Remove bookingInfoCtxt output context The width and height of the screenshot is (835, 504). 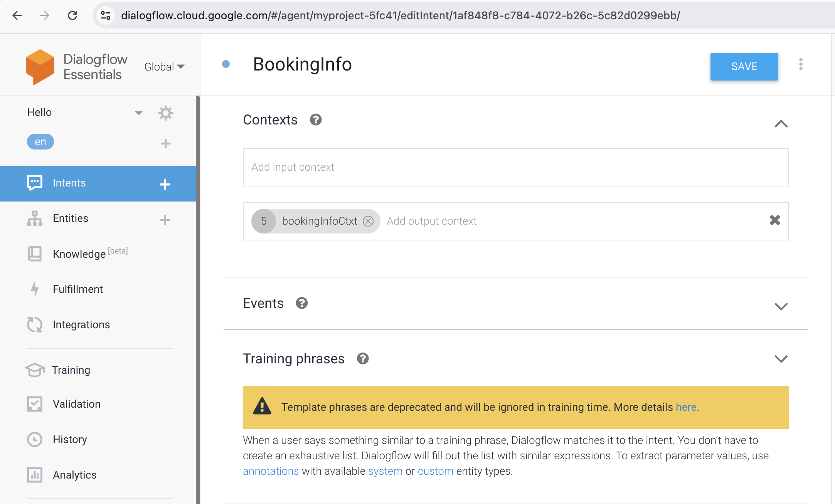point(369,221)
